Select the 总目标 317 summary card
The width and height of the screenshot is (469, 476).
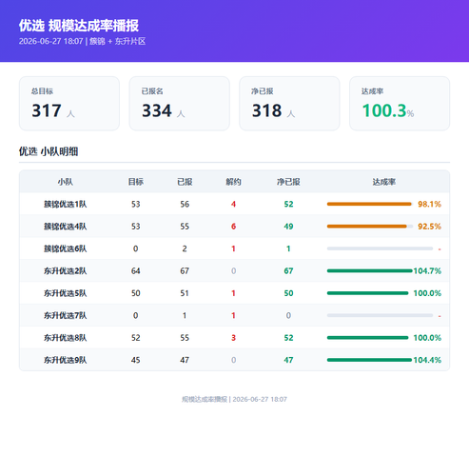pos(69,103)
